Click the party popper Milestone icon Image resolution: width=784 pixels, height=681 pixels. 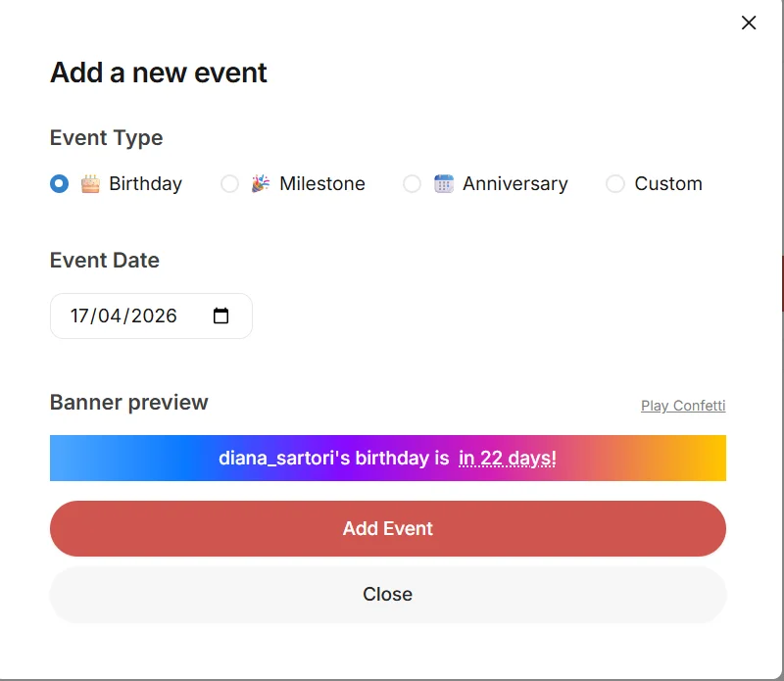[x=261, y=183]
